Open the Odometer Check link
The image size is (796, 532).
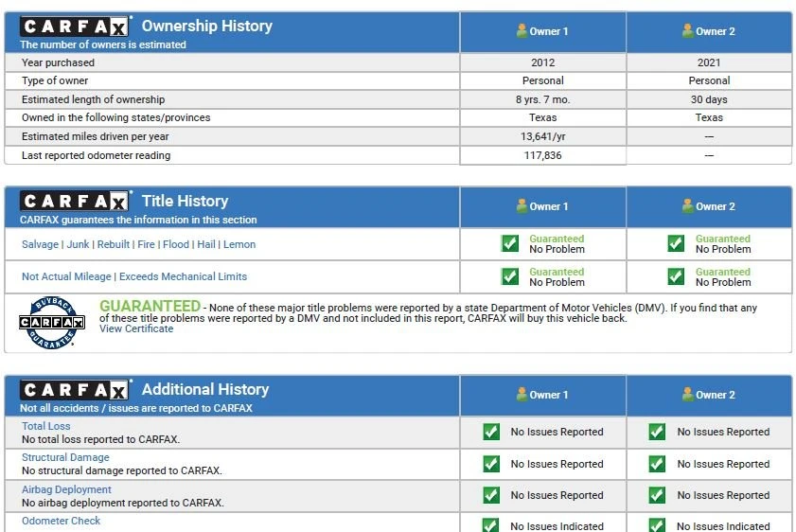[x=61, y=521]
